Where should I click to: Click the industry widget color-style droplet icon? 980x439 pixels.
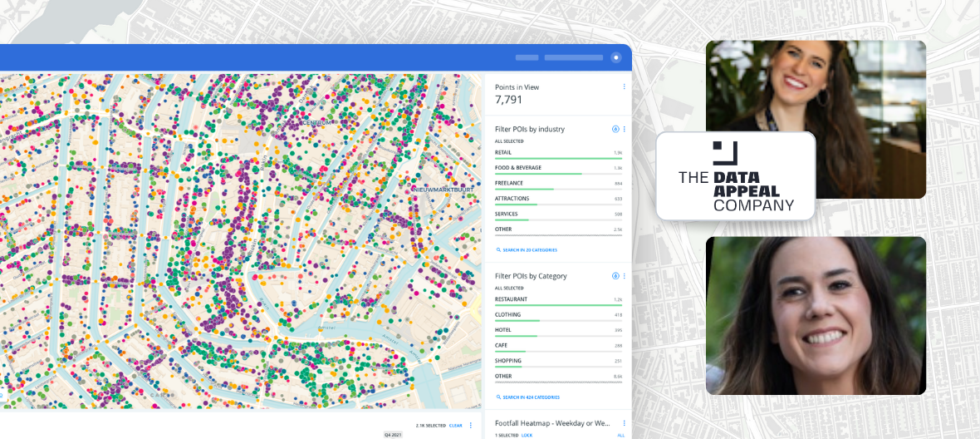click(x=615, y=129)
